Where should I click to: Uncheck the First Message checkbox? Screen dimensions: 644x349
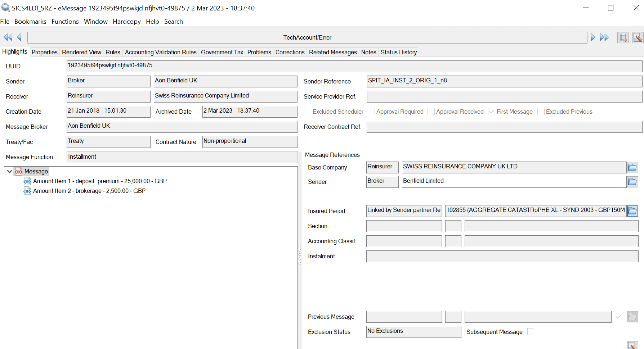click(x=492, y=112)
